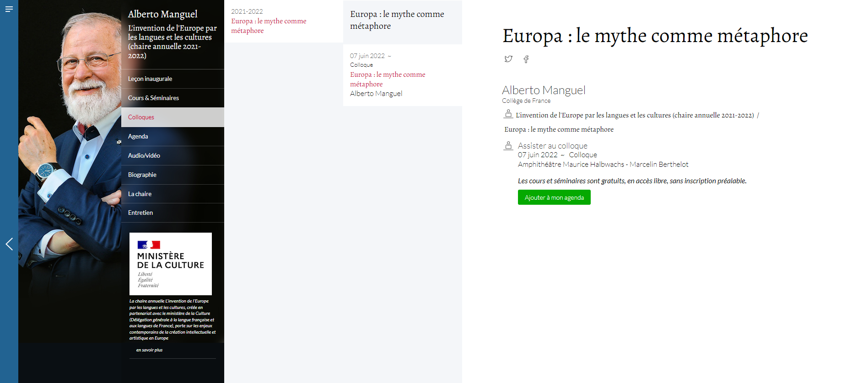Image resolution: width=868 pixels, height=383 pixels.
Task: Click the Ministère de la Culture logo
Action: coord(171,264)
